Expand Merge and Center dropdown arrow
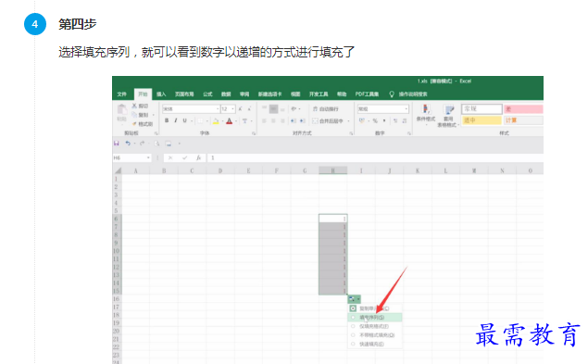Viewport: 588px width, 364px height. (x=348, y=120)
